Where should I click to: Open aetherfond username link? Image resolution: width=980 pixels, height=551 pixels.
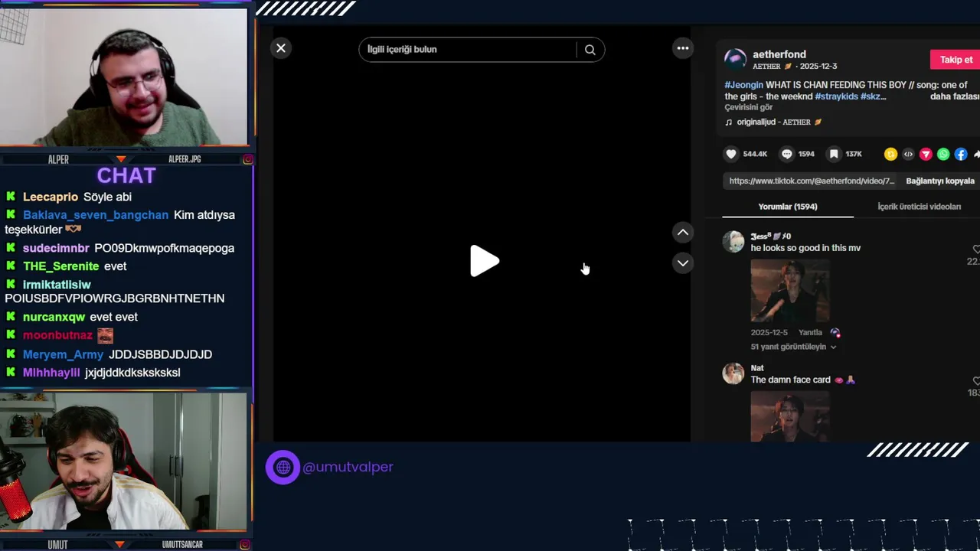[x=779, y=54]
